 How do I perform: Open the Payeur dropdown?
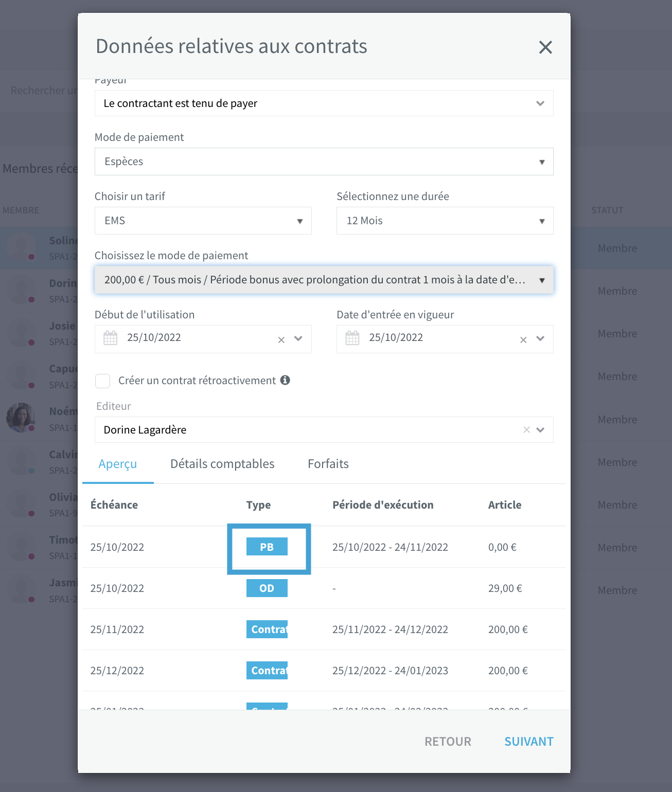(x=324, y=103)
